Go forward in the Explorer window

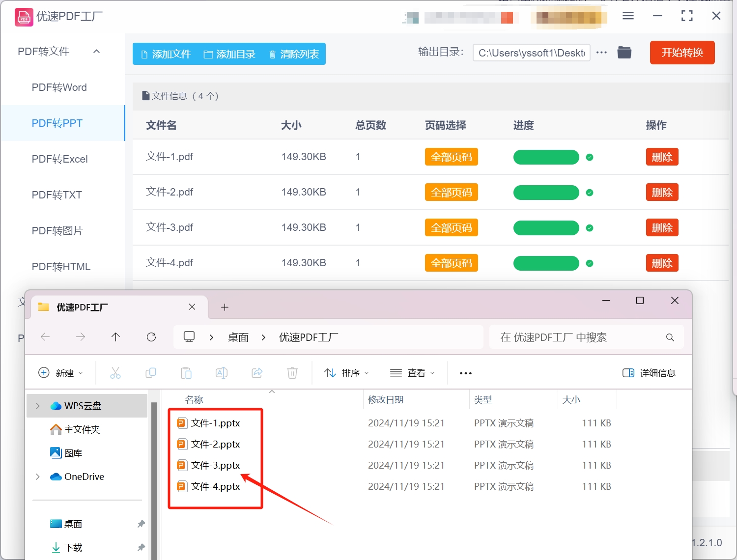[x=81, y=337]
